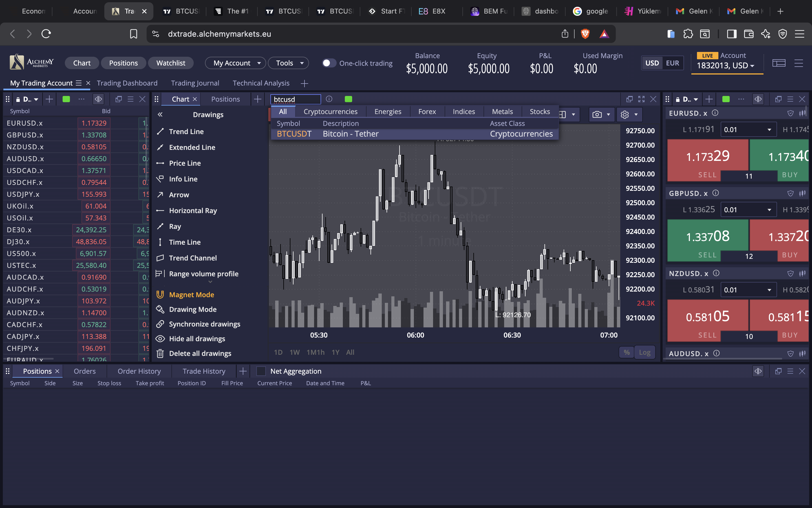Open the Trade History tab
This screenshot has height=508, width=812.
(x=204, y=371)
